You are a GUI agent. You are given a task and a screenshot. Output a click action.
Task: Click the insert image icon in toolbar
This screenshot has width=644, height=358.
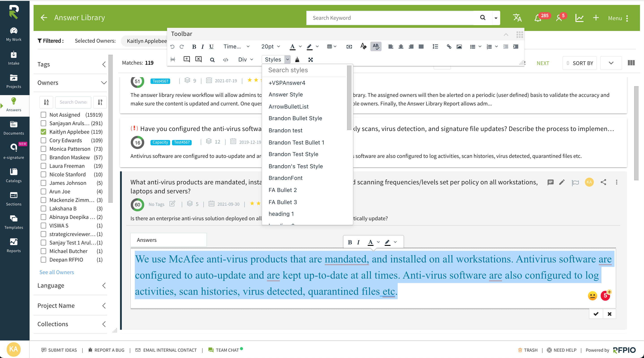point(459,47)
